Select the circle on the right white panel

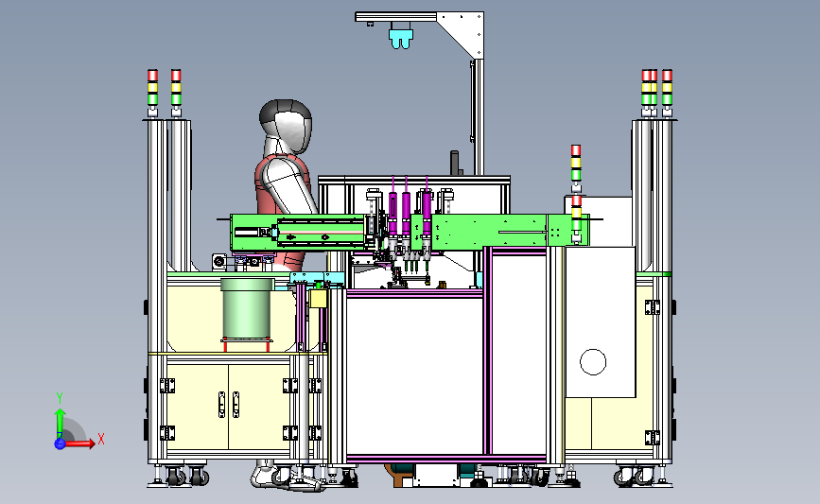593,362
